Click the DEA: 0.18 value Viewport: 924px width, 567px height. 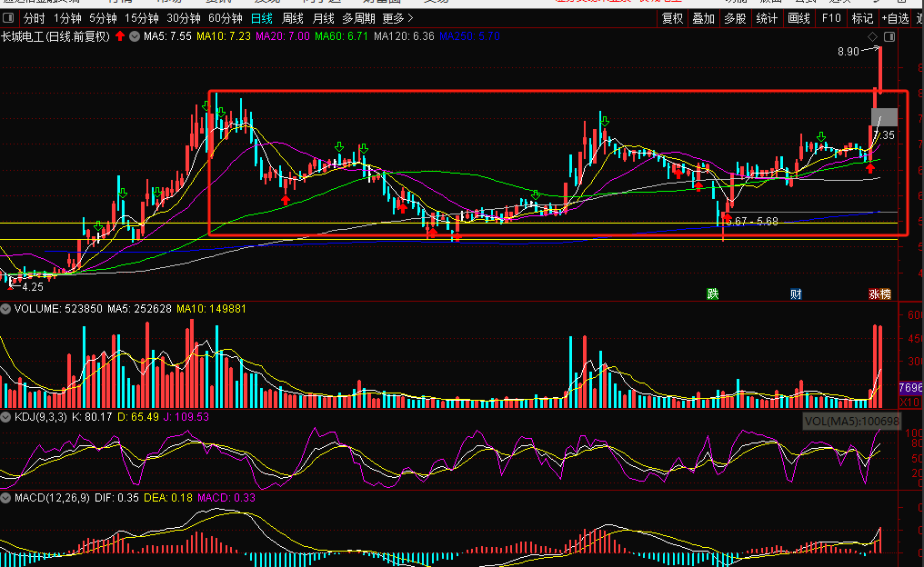click(168, 498)
